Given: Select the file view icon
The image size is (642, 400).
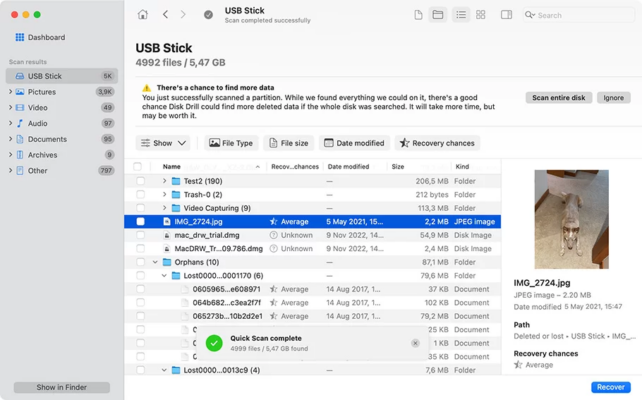Looking at the screenshot, I should [x=418, y=15].
